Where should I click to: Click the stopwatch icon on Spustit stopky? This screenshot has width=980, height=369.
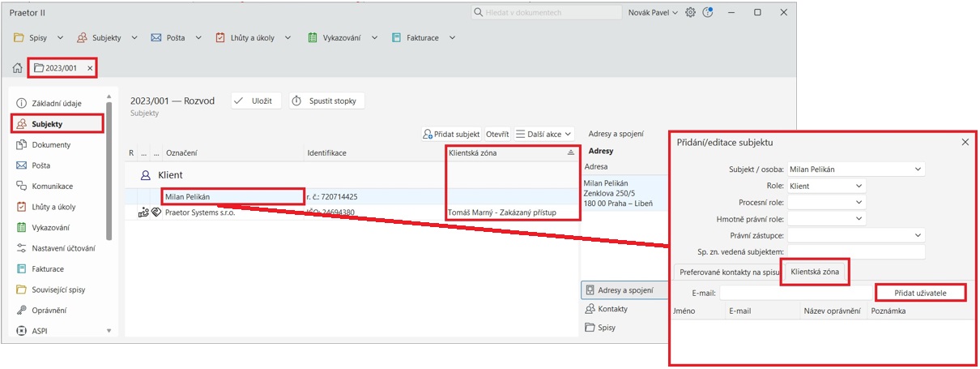tap(296, 101)
